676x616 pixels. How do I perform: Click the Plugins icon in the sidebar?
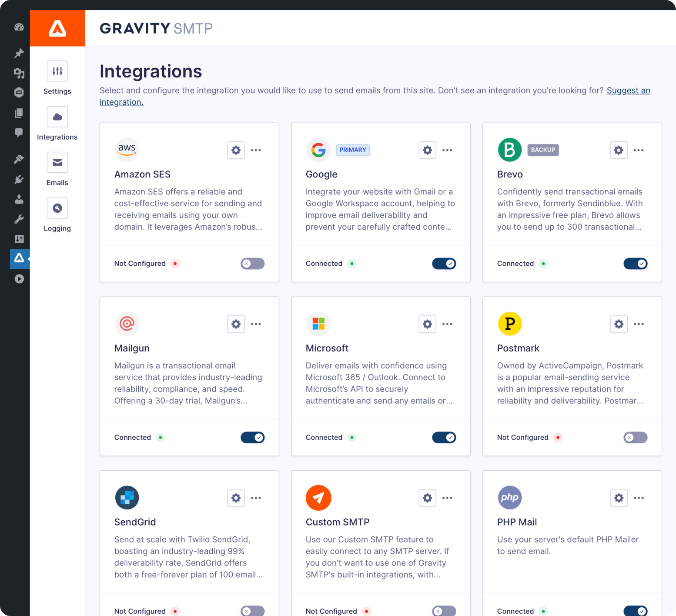[x=19, y=179]
